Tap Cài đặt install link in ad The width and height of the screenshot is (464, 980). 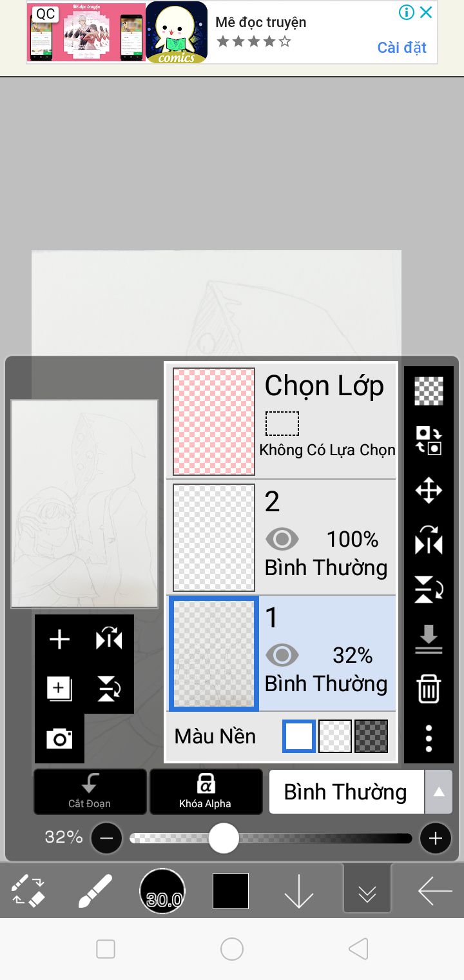(x=401, y=48)
